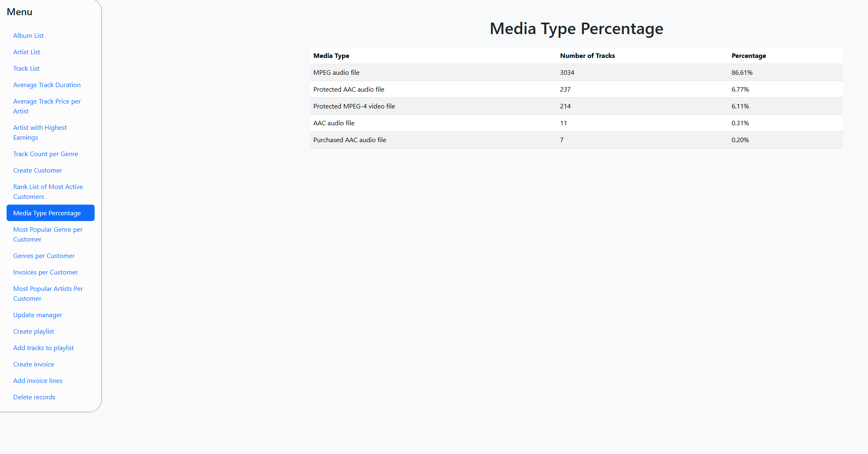The height and width of the screenshot is (454, 868).
Task: Go to Create invoice page
Action: click(34, 364)
